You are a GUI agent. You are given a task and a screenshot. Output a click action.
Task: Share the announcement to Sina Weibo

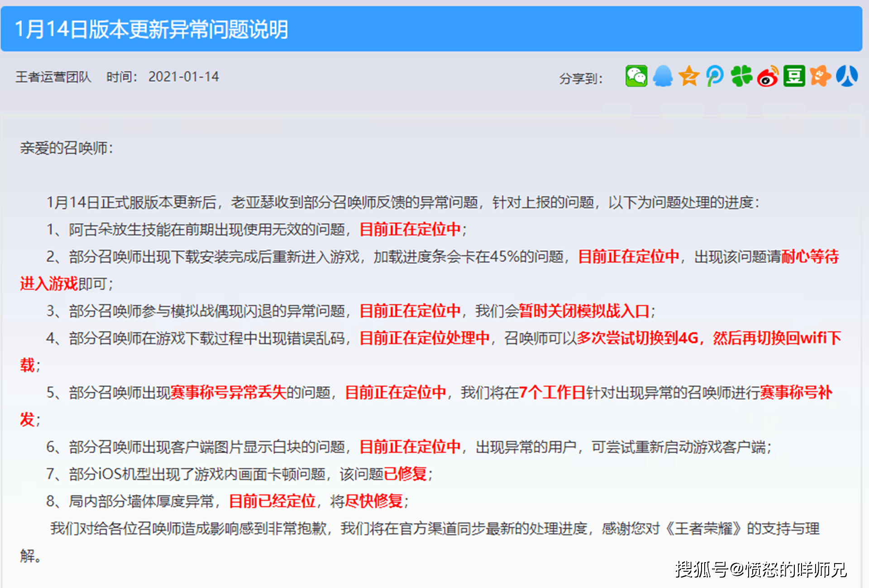[768, 76]
